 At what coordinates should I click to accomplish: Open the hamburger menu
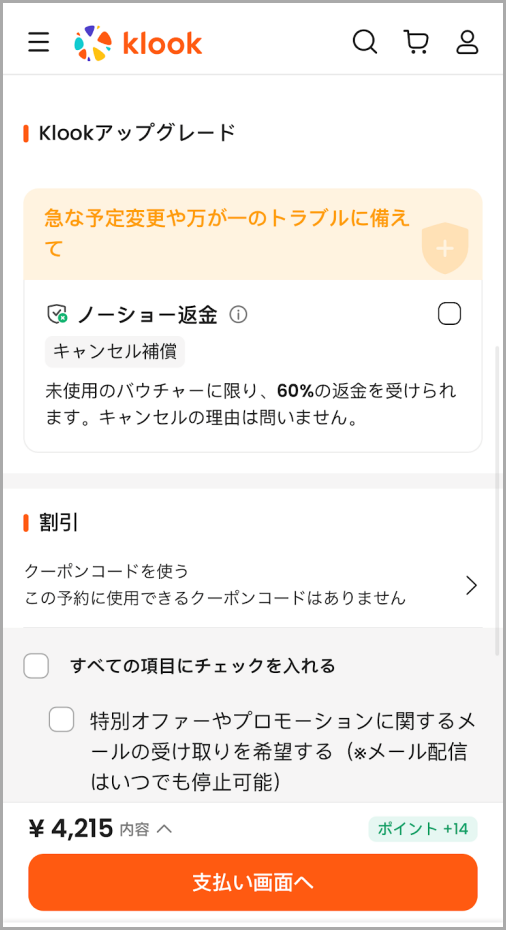coord(39,43)
